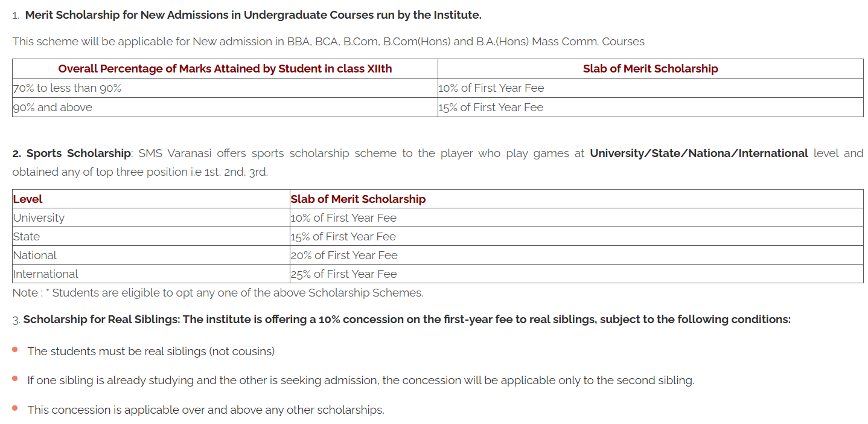Select the "70% to less than 90%" cell
The image size is (868, 424).
(67, 88)
